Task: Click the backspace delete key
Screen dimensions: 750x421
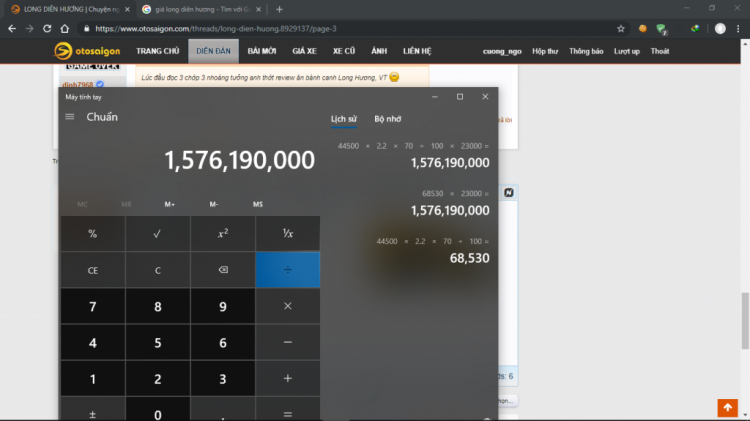Action: (223, 270)
